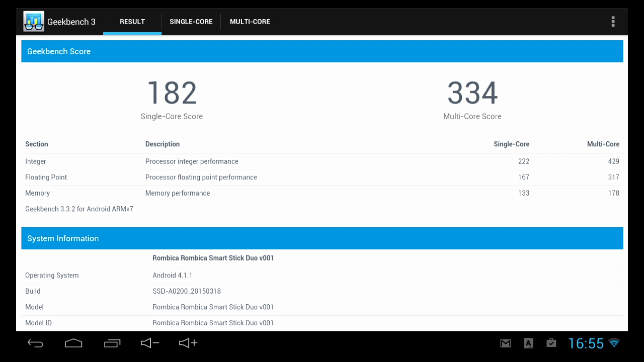Viewport: 644px width, 362px height.
Task: Open the Play Store notification icon
Action: click(551, 343)
